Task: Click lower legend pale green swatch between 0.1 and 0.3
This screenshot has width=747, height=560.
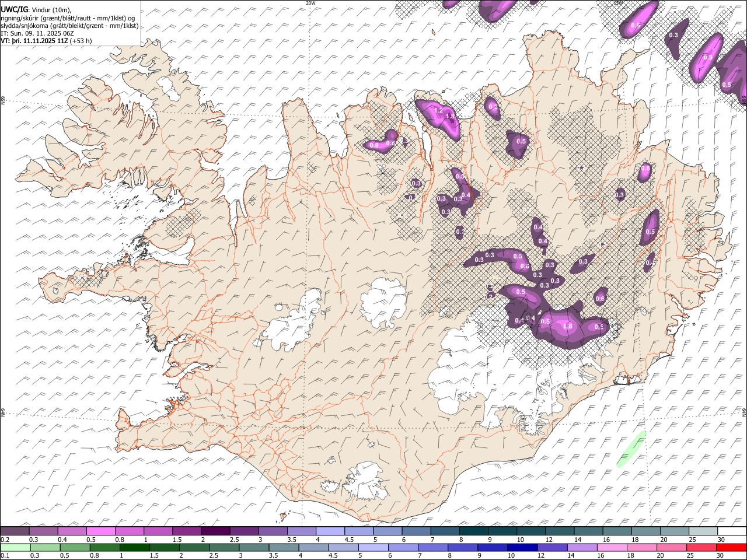Action: (15, 547)
